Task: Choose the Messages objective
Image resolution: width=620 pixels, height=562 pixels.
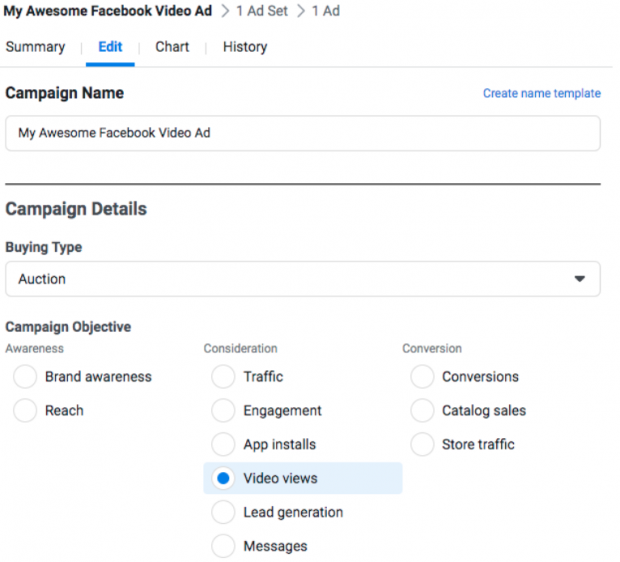Action: tap(223, 546)
